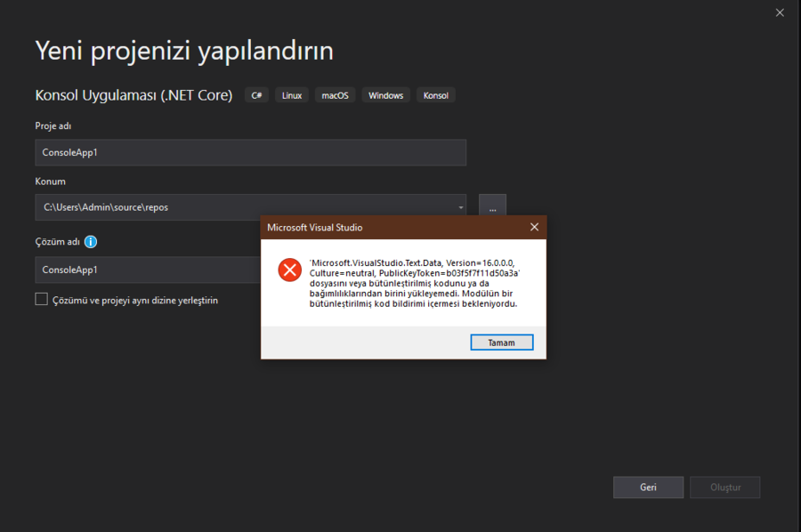Tick 'Çözümü ve projeyi aynı dizine yerleştirin' checkbox

tap(41, 299)
